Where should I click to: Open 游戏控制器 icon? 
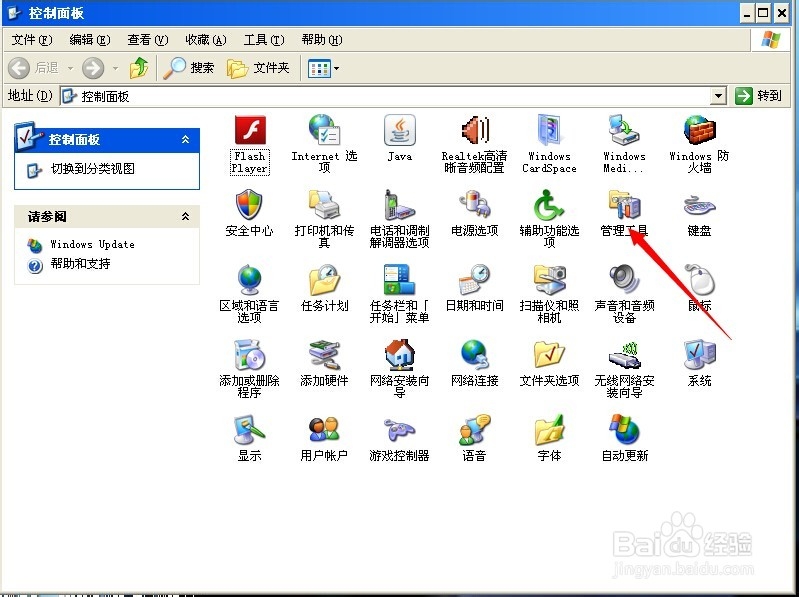[x=400, y=429]
